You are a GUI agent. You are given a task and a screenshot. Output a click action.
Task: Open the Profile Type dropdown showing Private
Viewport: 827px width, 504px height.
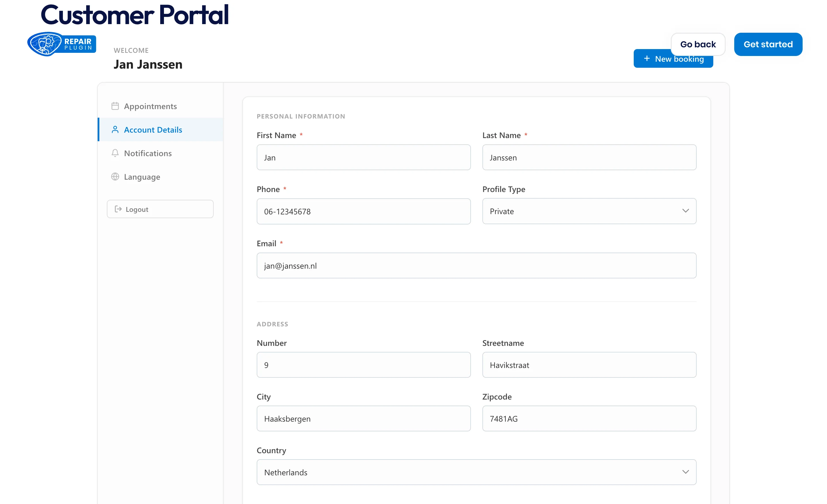click(x=589, y=211)
